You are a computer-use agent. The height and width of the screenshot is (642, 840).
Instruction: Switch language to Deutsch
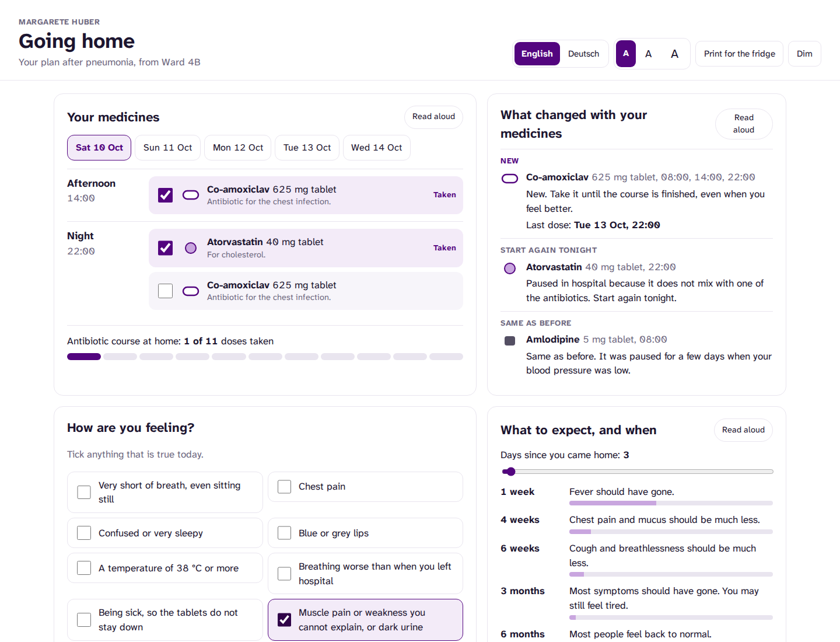[583, 54]
